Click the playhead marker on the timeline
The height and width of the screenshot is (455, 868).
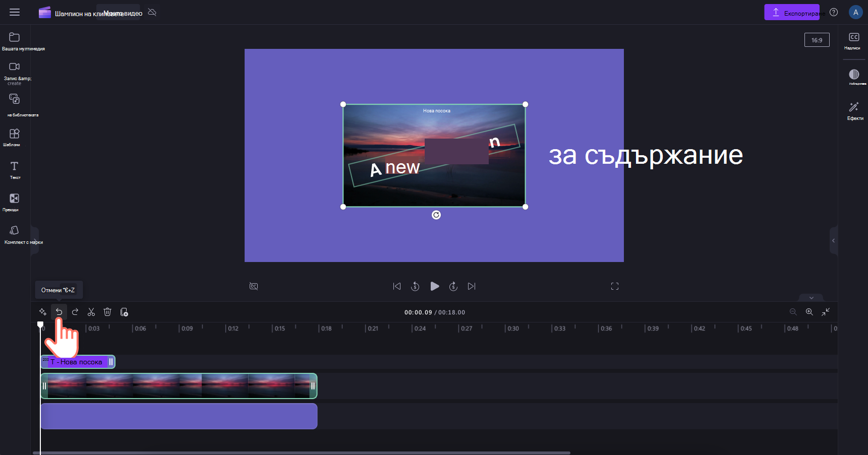click(x=40, y=325)
